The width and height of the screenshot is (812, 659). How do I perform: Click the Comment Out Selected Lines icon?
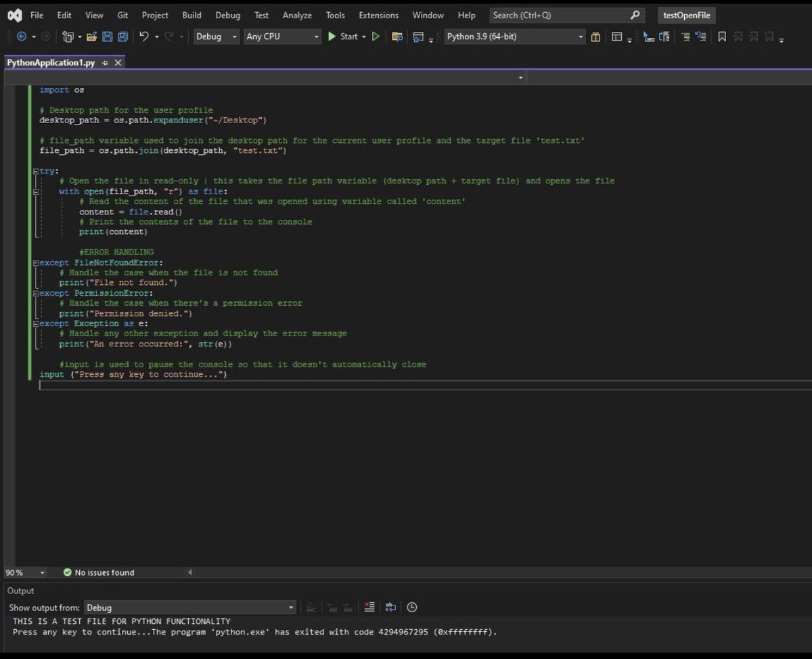point(685,37)
